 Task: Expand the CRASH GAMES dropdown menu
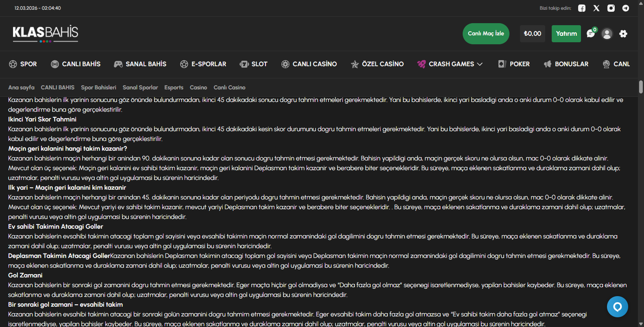click(450, 64)
